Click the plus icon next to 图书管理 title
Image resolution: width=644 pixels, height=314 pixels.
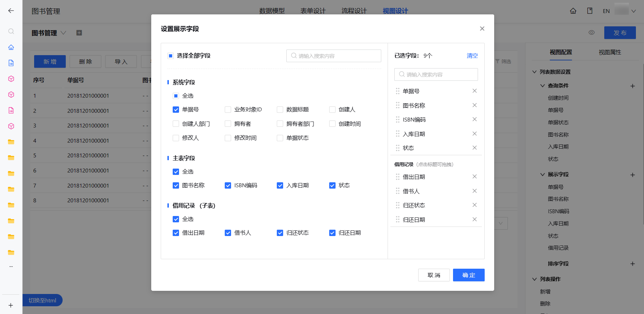(x=79, y=33)
